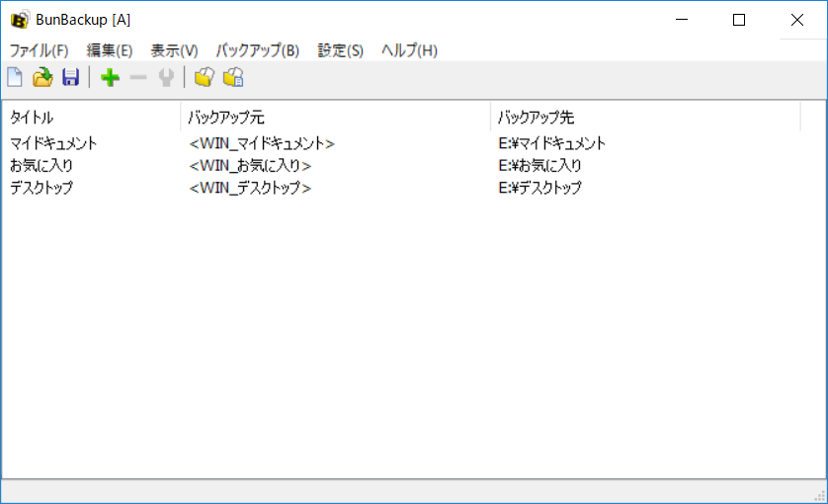Click source <WIN_デスクトップ>

(x=250, y=188)
